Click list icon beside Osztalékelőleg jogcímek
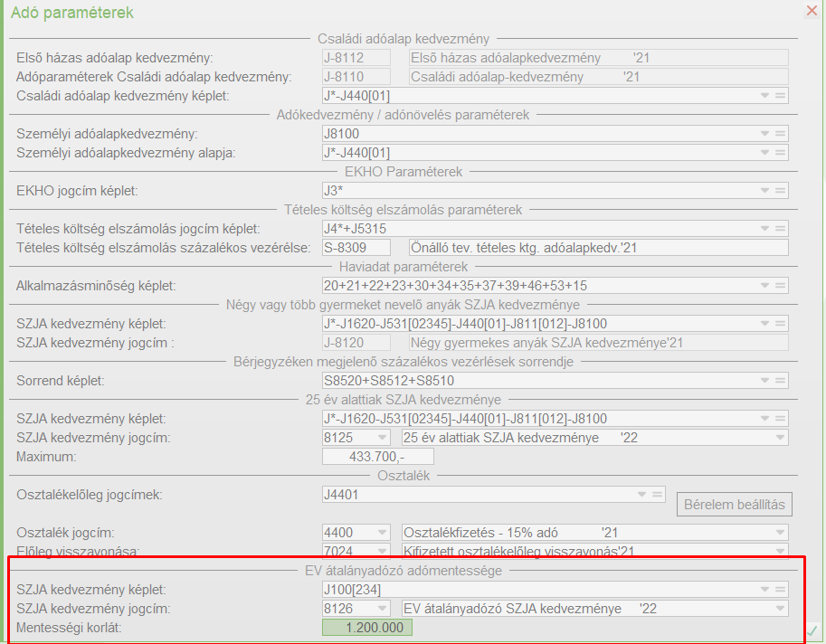 (658, 495)
